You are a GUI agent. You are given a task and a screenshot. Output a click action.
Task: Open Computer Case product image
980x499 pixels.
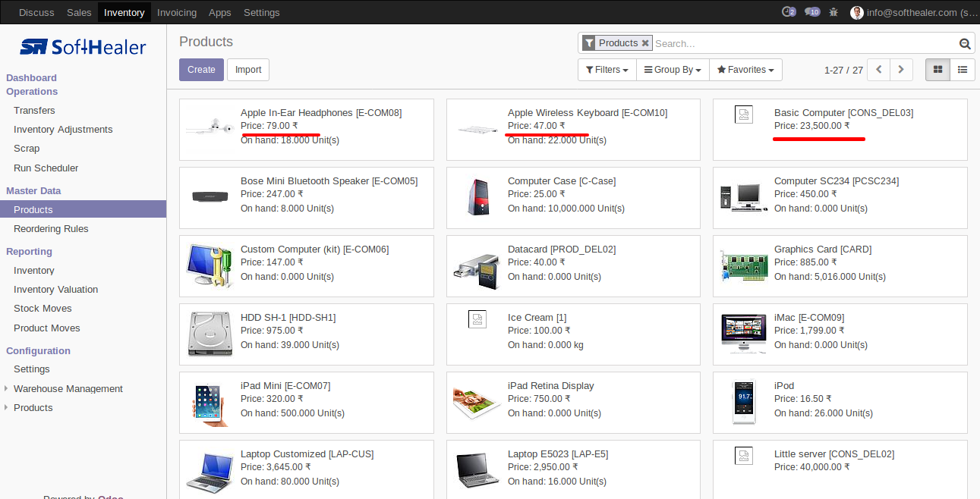pyautogui.click(x=478, y=196)
